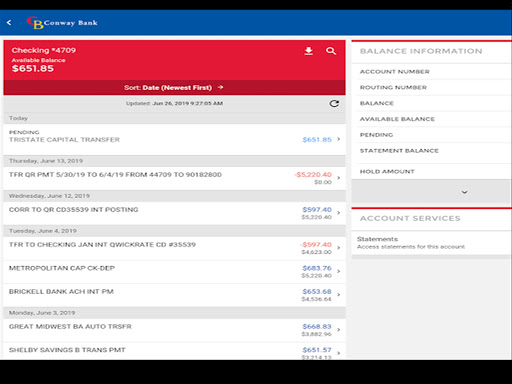Open Great Midwest BA Auto Trsfr chevron

tap(339, 330)
